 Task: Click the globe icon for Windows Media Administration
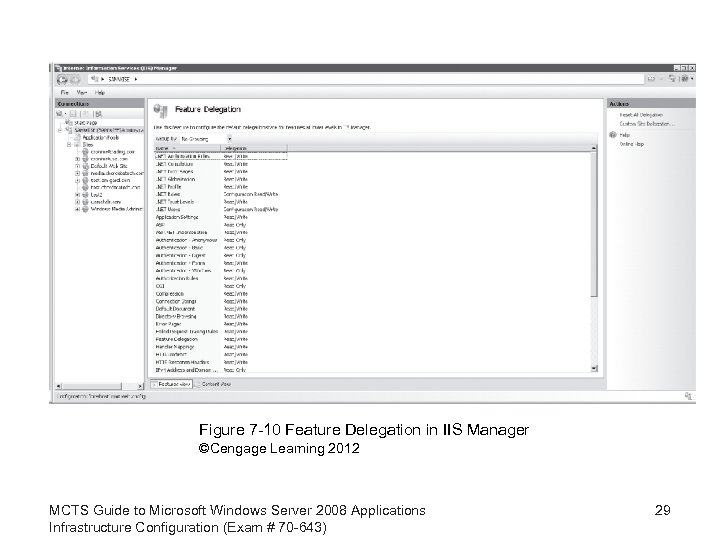pos(85,209)
